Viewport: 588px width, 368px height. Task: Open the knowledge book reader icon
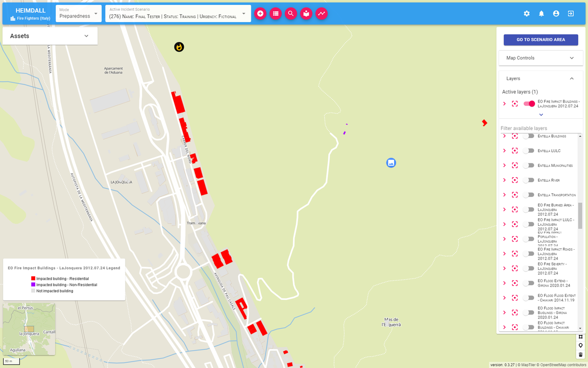click(x=306, y=14)
